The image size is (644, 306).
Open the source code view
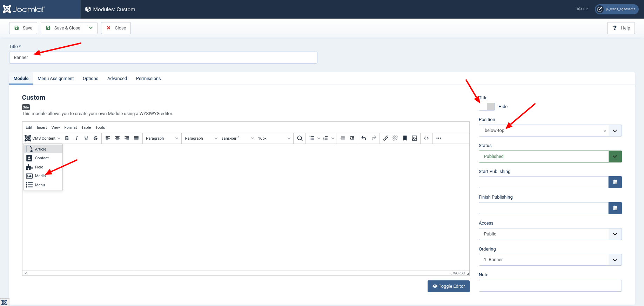(427, 138)
